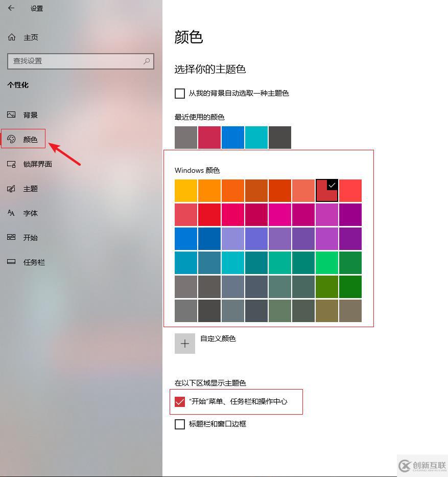Choose the yellow swatch in Windows 颜色
Viewport: 448px width, 477px height.
185,191
